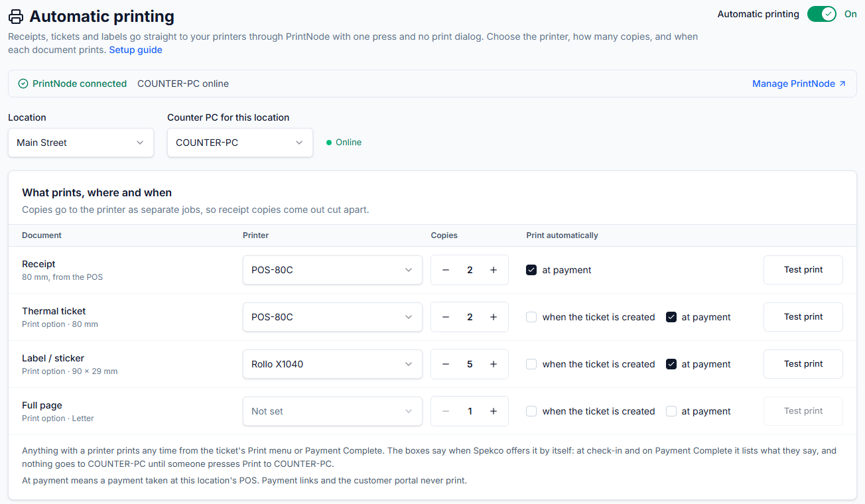Open the Counter PC dropdown showing COUNTER-PC
865x504 pixels.
click(240, 143)
